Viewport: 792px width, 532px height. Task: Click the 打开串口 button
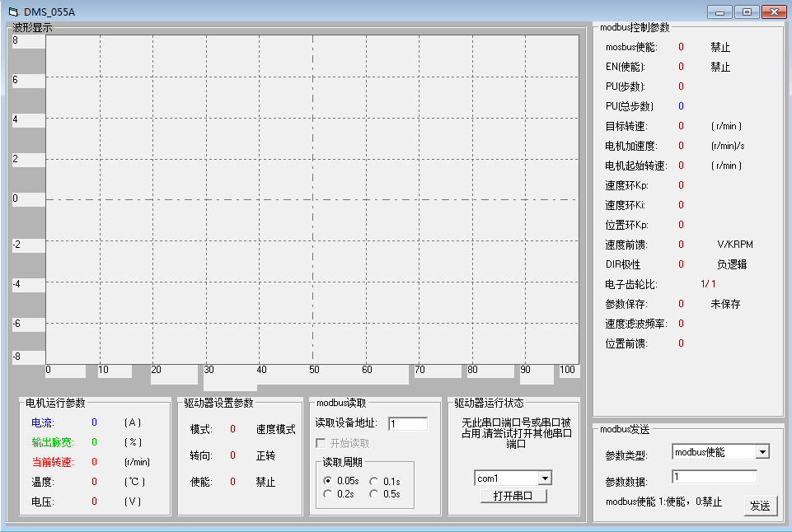(513, 496)
